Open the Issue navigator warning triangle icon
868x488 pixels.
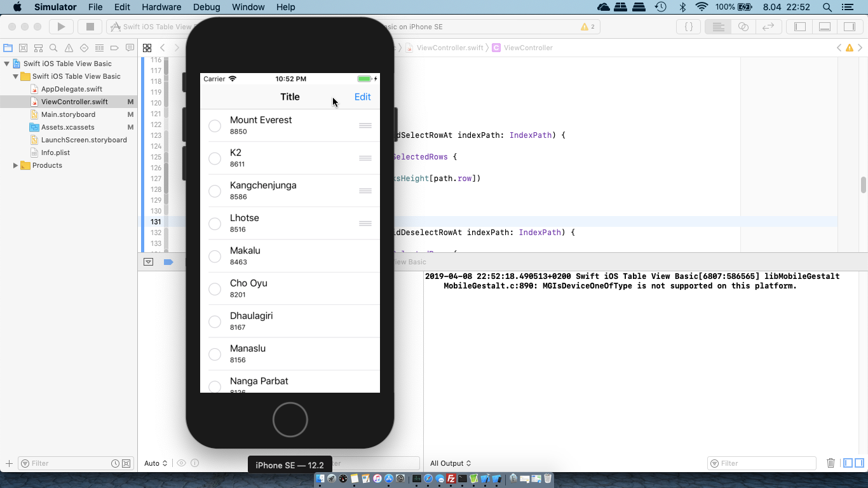click(x=69, y=48)
